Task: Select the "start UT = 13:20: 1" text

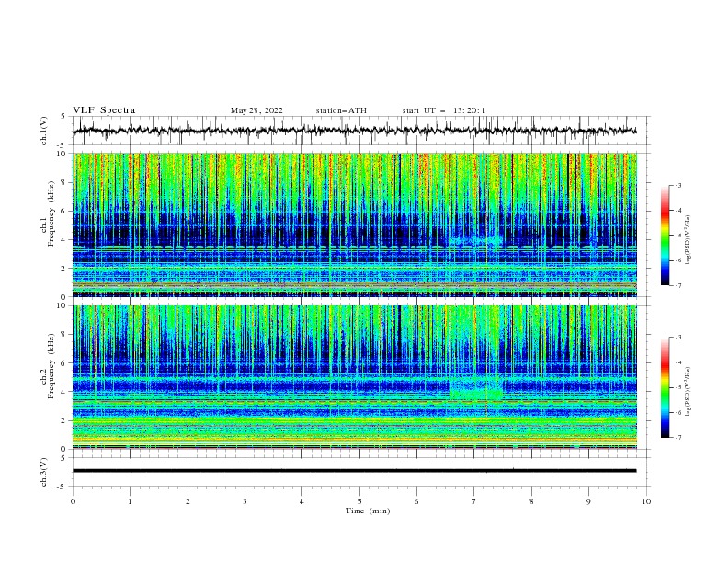Action: pos(444,110)
